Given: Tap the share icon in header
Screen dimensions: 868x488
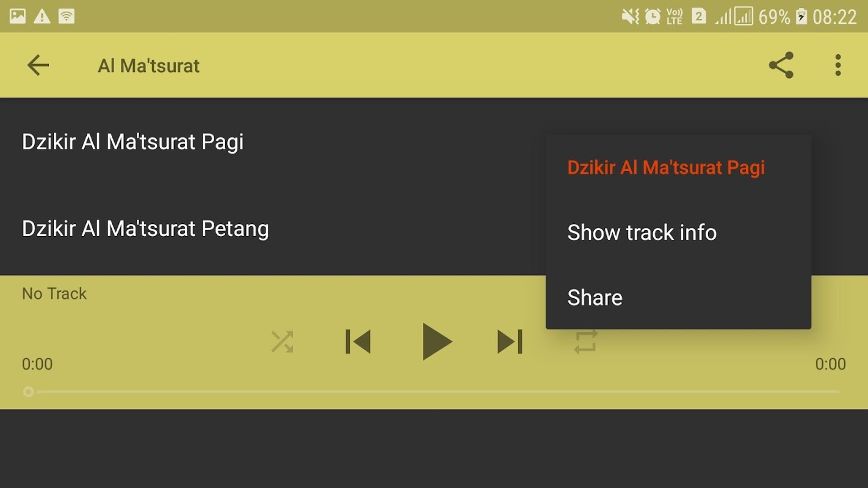Looking at the screenshot, I should [x=781, y=65].
